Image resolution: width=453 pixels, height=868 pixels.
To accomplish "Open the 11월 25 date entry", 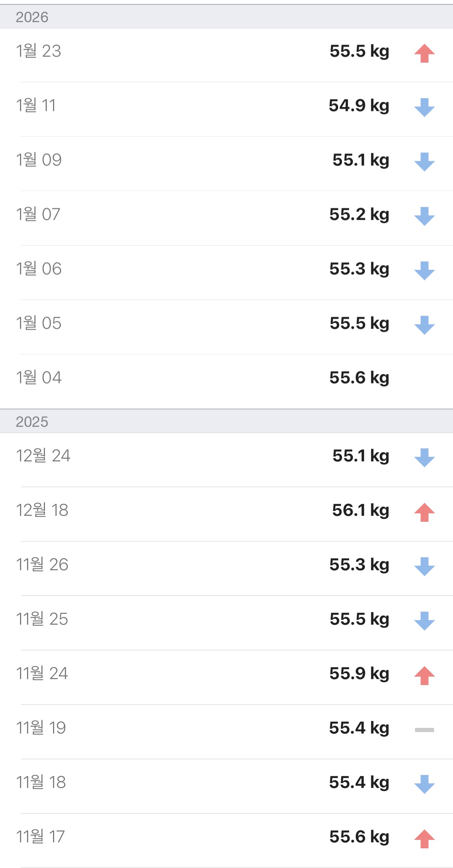I will 42,619.
